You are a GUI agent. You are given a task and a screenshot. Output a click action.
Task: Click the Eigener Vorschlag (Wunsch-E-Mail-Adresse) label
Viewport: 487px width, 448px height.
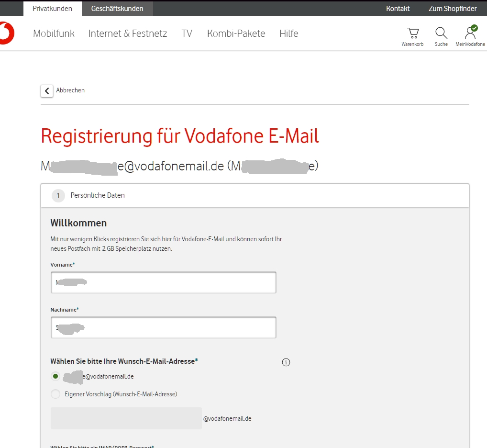(121, 394)
